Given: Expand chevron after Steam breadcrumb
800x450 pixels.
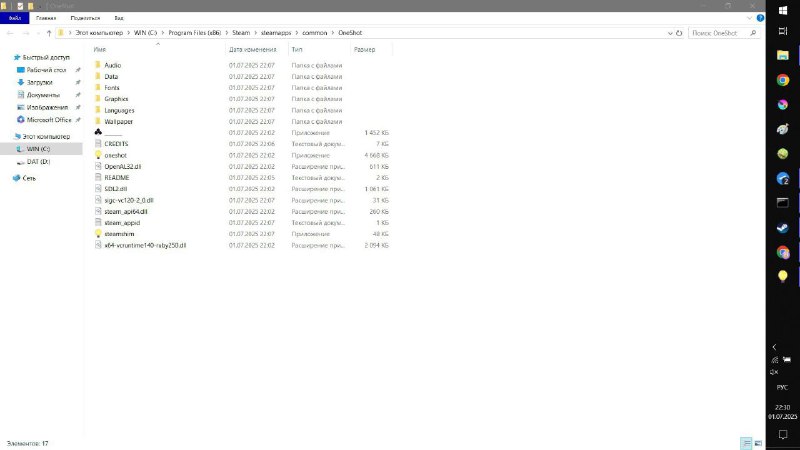Looking at the screenshot, I should pos(256,33).
